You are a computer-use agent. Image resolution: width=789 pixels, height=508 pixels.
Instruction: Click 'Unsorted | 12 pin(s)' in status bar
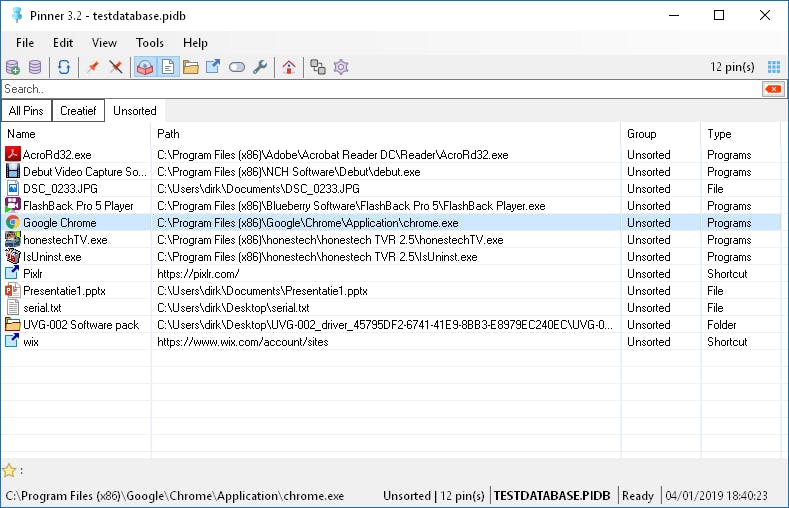pyautogui.click(x=434, y=496)
